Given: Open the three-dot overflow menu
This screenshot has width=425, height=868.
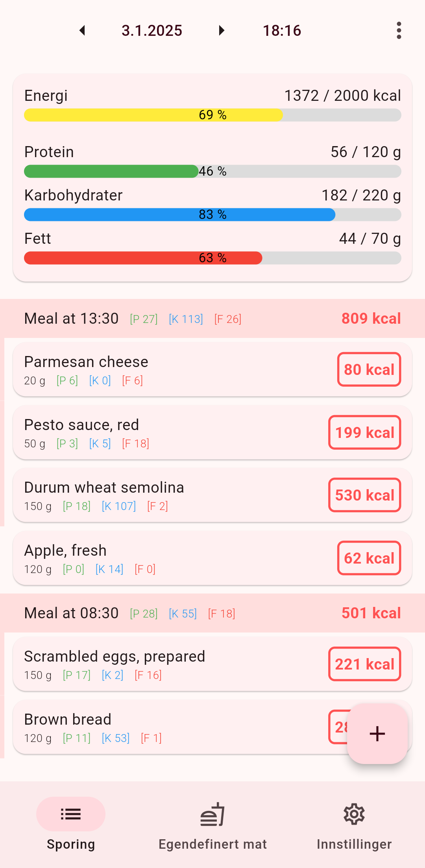Looking at the screenshot, I should (x=399, y=31).
